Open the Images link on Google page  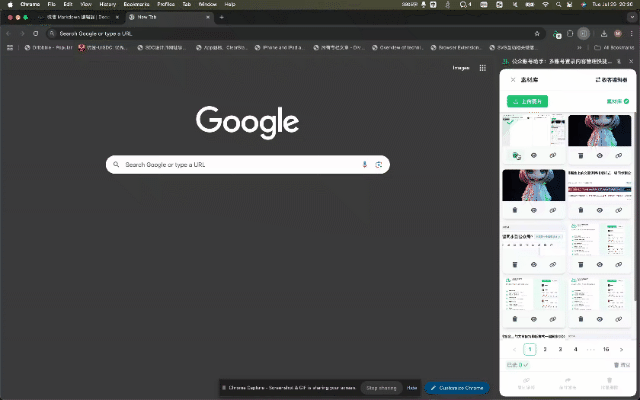(x=460, y=68)
